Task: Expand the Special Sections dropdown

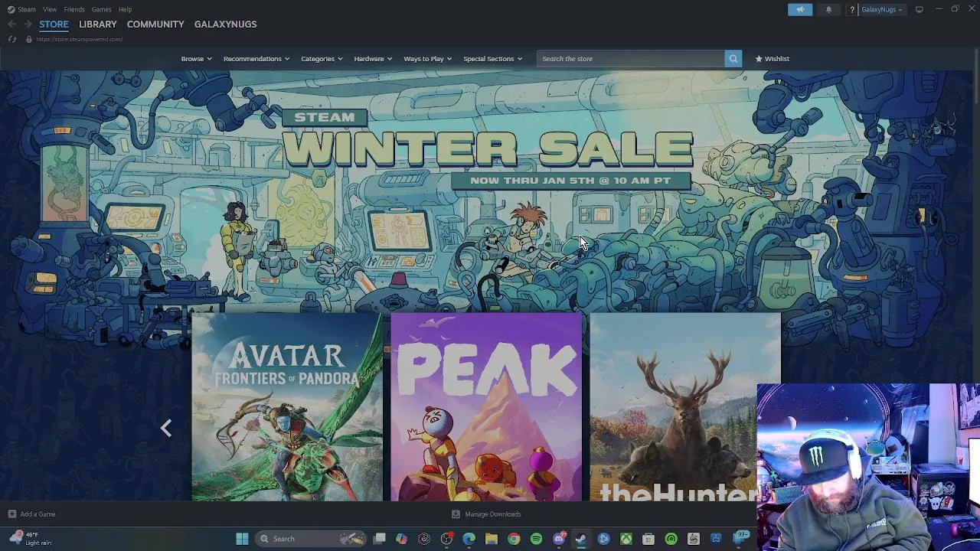Action: tap(492, 59)
